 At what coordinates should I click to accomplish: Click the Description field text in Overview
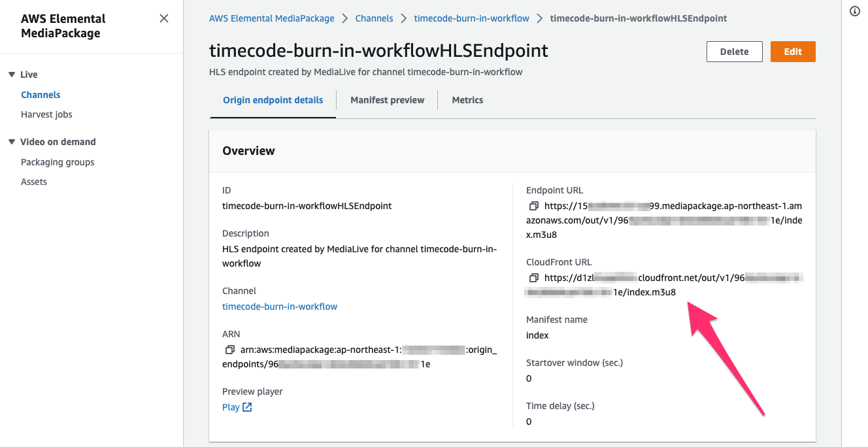click(359, 256)
